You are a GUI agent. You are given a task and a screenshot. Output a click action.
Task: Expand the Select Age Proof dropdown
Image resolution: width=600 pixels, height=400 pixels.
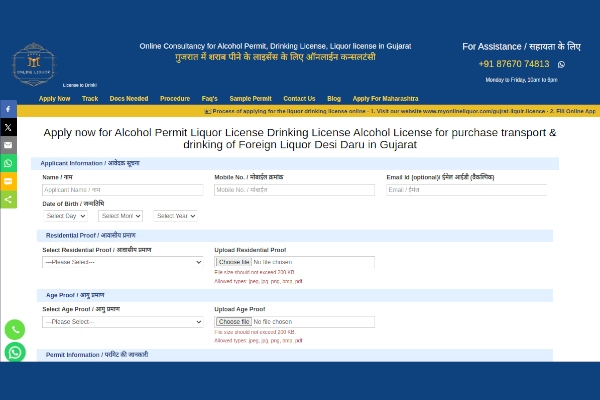(122, 322)
